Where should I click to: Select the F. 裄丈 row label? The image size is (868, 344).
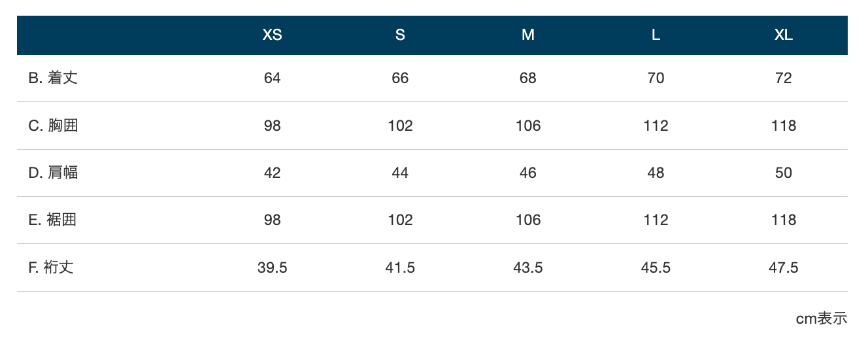(51, 267)
